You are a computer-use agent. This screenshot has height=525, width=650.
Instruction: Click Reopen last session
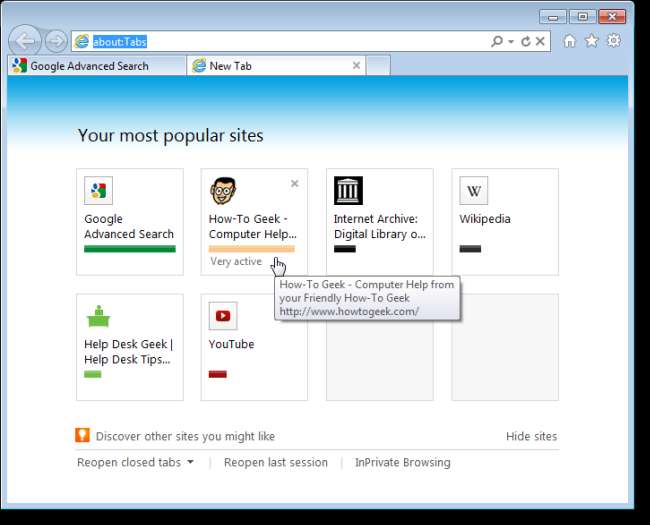pos(276,462)
